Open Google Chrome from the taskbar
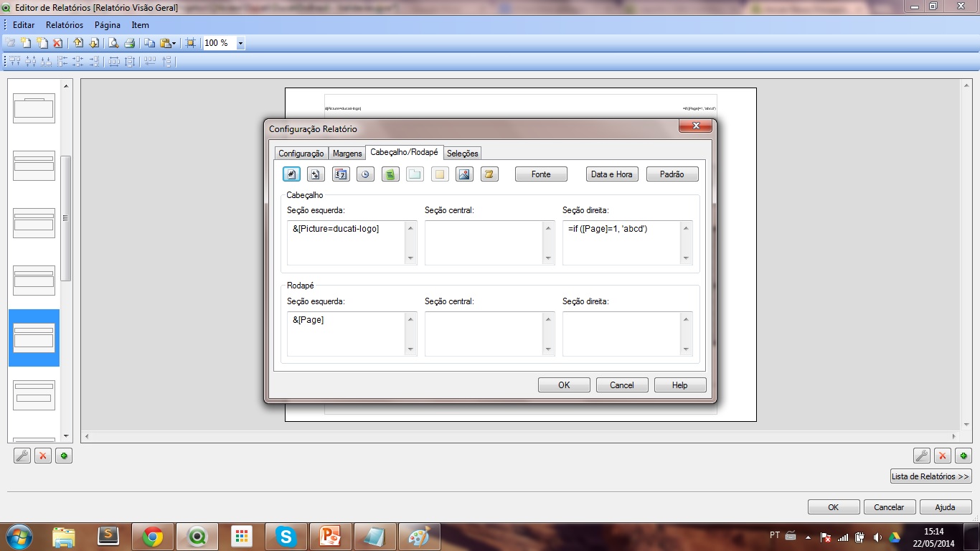The width and height of the screenshot is (980, 551). point(153,537)
